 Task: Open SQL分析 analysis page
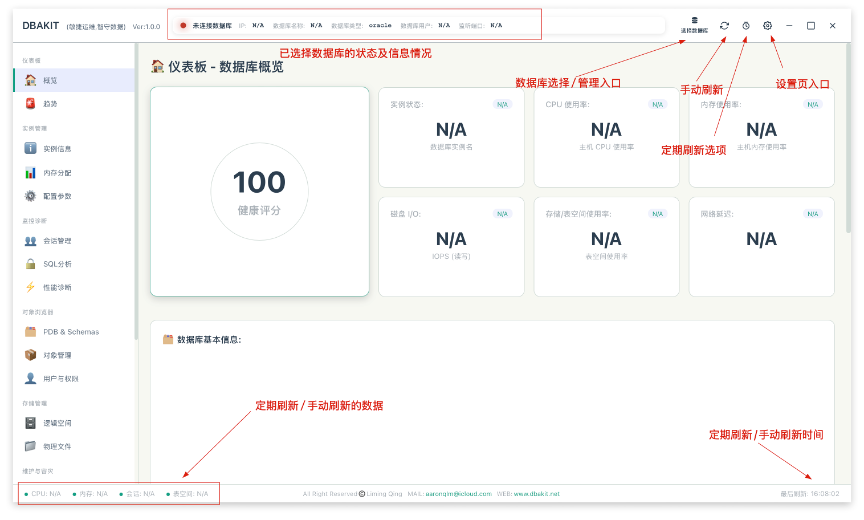point(74,264)
